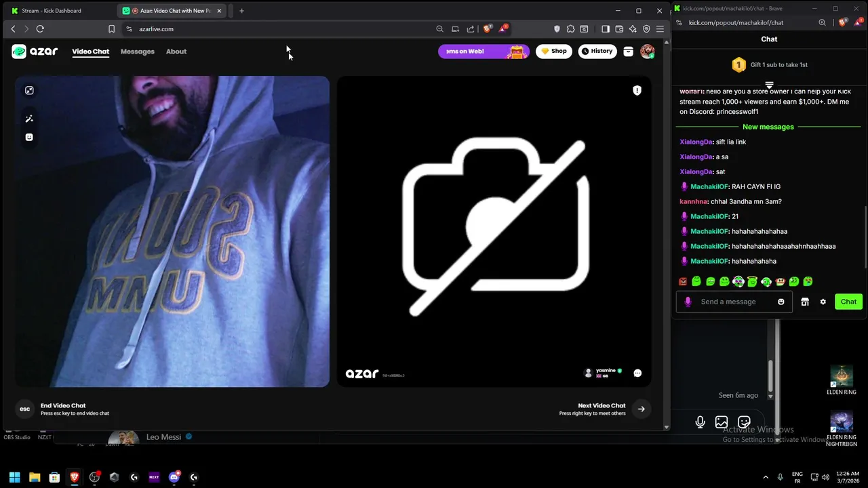Open the Brave Wallet icon
Viewport: 868px width, 488px height.
click(x=619, y=29)
